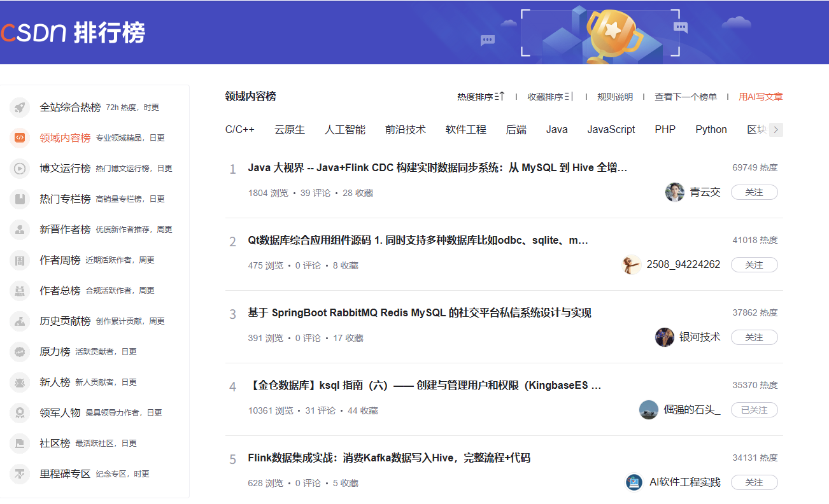The width and height of the screenshot is (829, 504).
Task: Click the medal icon for 领军人物
Action: pyautogui.click(x=20, y=413)
